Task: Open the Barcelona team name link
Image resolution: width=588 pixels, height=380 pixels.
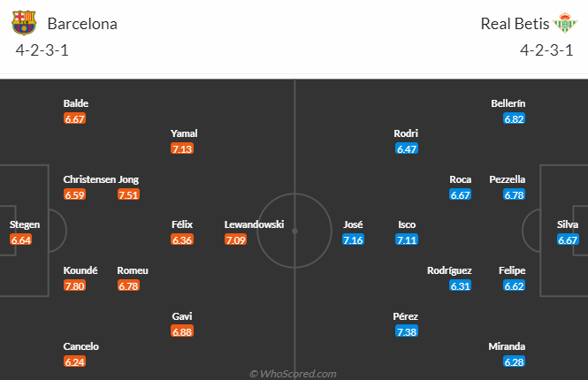Action: pos(82,24)
